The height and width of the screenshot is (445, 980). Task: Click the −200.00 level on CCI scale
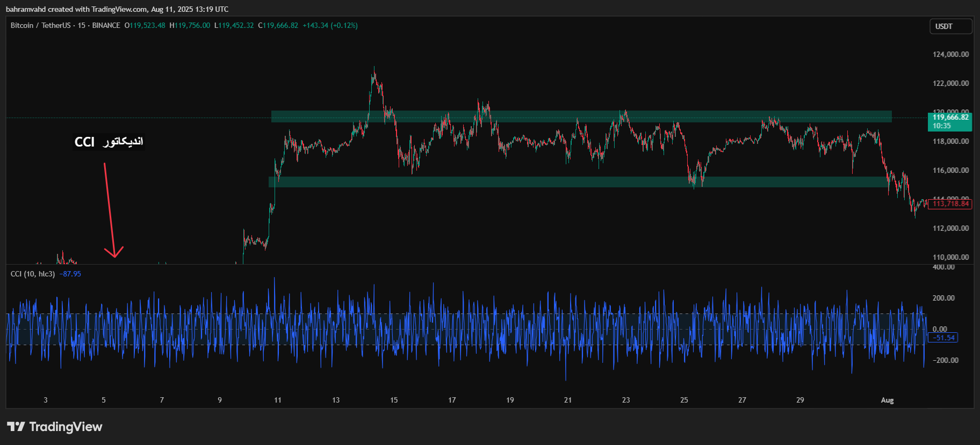945,360
